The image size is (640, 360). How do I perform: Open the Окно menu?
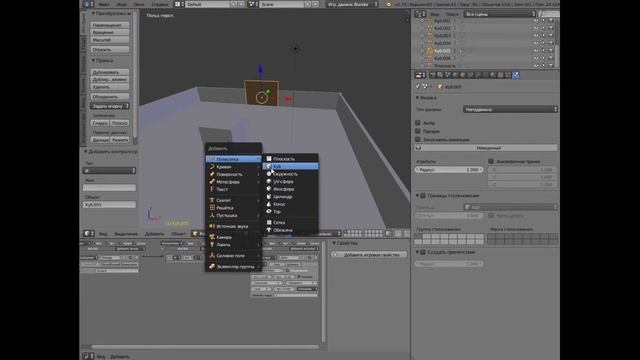139,4
